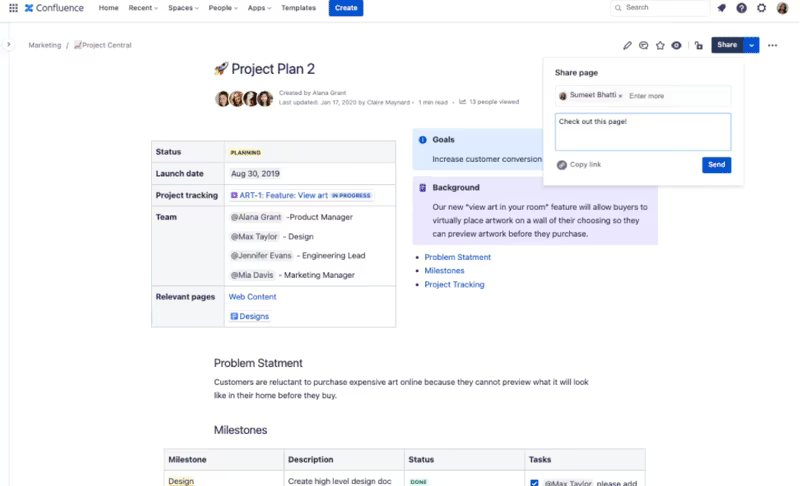800x486 pixels.
Task: Open the help question mark icon
Action: tap(741, 8)
